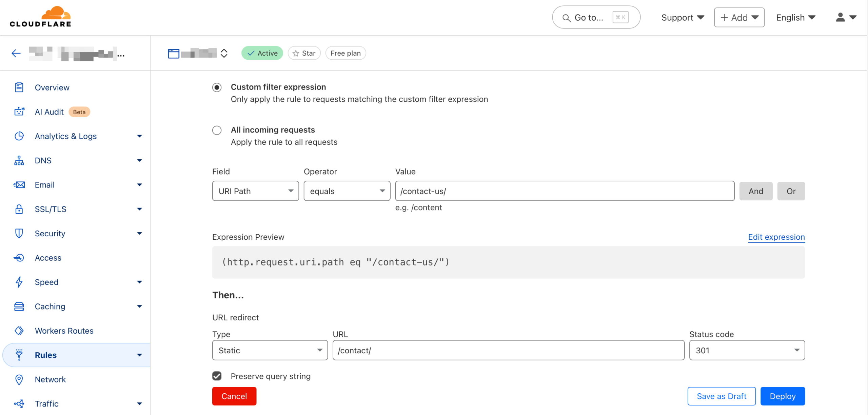868x415 pixels.
Task: Click the AI Audit robot icon
Action: (x=19, y=112)
